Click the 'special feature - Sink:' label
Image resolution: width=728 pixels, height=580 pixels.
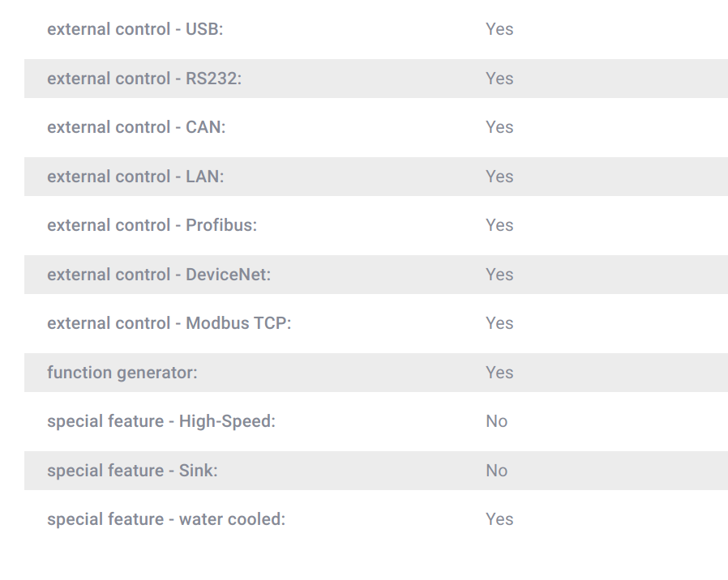132,471
